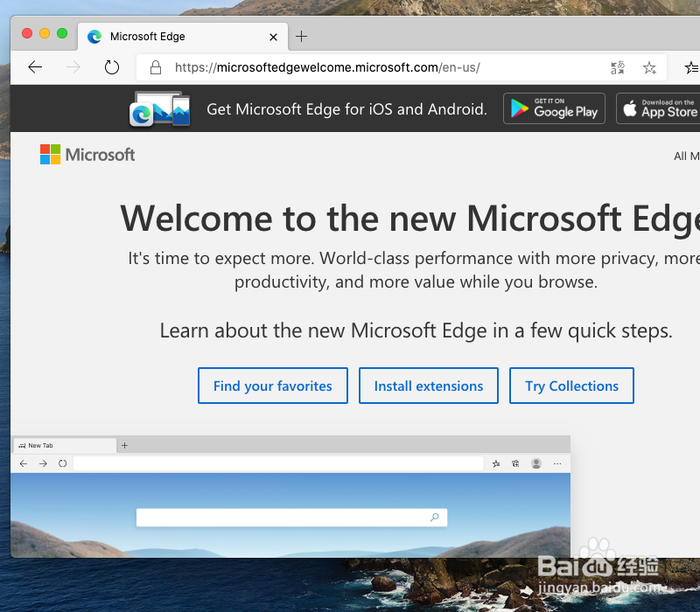Click the forward navigation arrow
The image size is (700, 612).
(73, 67)
